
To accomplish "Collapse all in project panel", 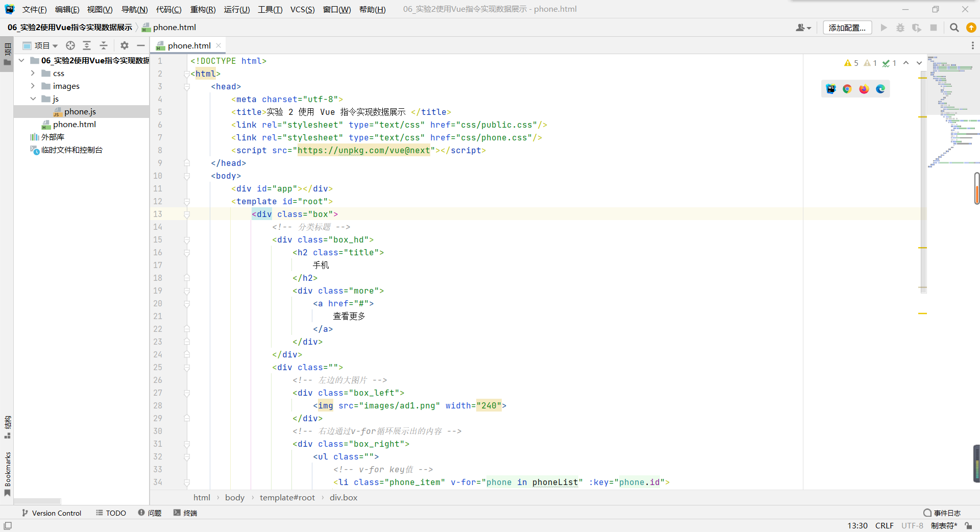I will pos(104,45).
